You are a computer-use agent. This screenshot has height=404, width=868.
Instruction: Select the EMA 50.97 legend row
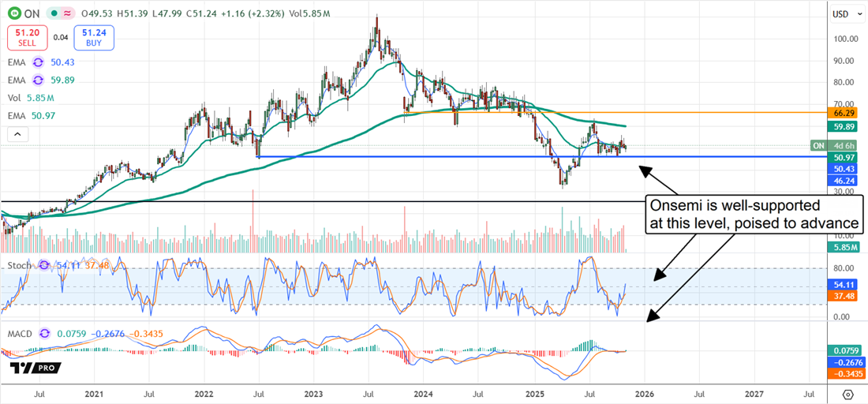pos(30,116)
